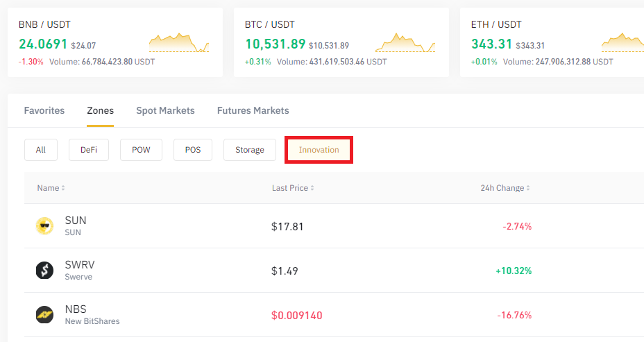This screenshot has width=644, height=342.
Task: Open the SUN coin name
Action: pyautogui.click(x=76, y=221)
